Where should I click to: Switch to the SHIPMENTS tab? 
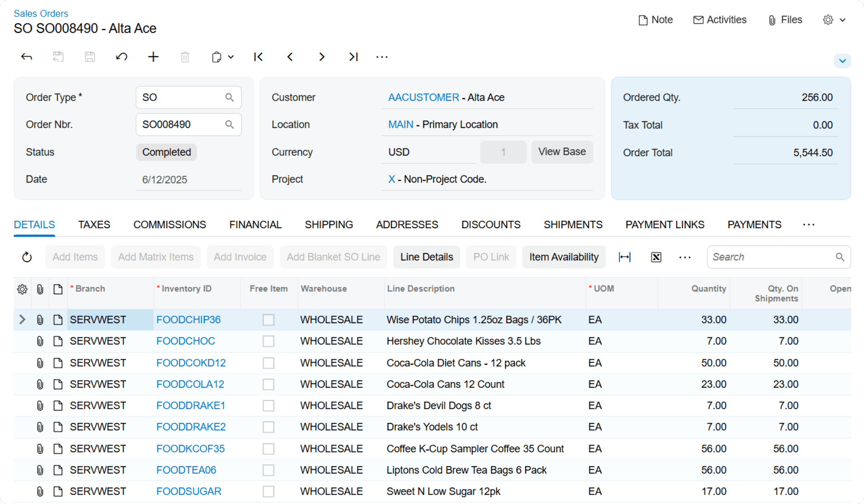point(573,225)
